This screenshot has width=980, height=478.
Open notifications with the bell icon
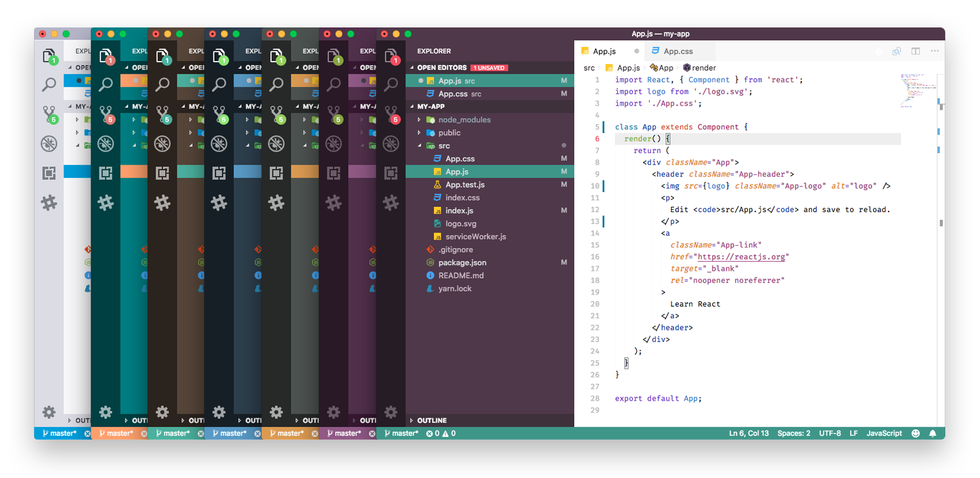[932, 433]
